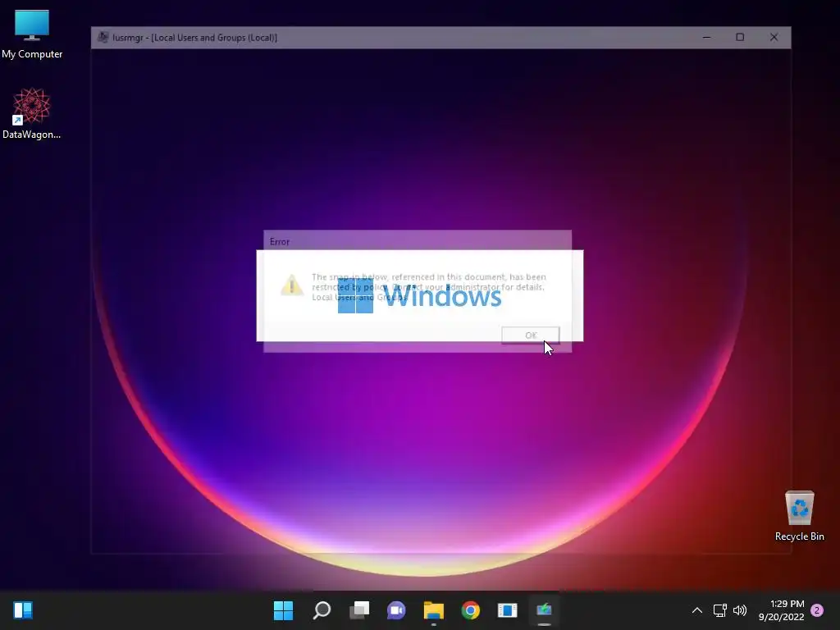Open File Explorer from the taskbar

[433, 610]
